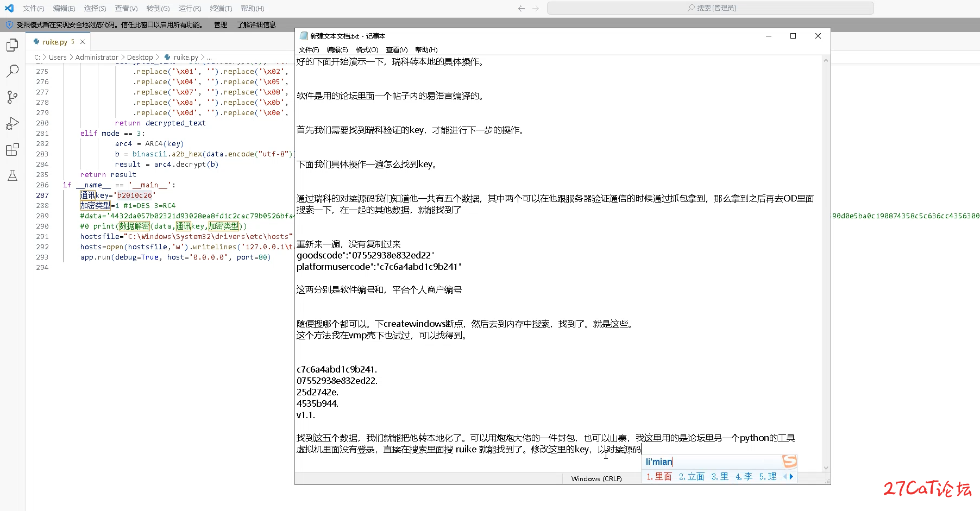980x511 pixels.
Task: Click 管理 link in restricted mode banner
Action: click(x=221, y=24)
